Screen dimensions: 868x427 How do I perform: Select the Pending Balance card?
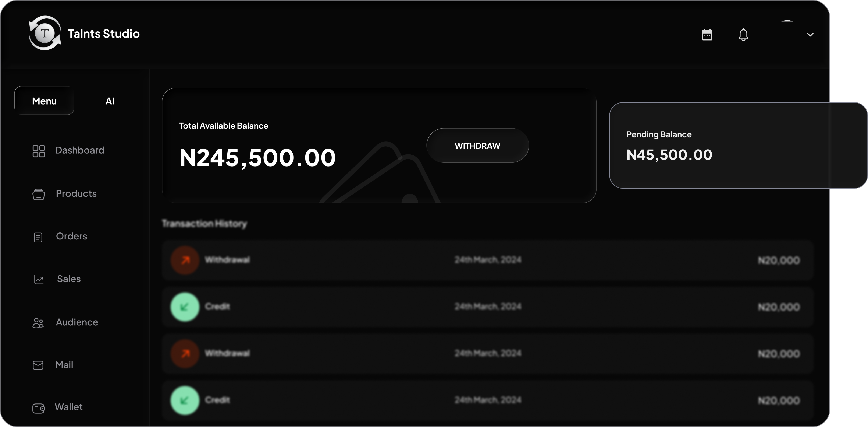[738, 145]
